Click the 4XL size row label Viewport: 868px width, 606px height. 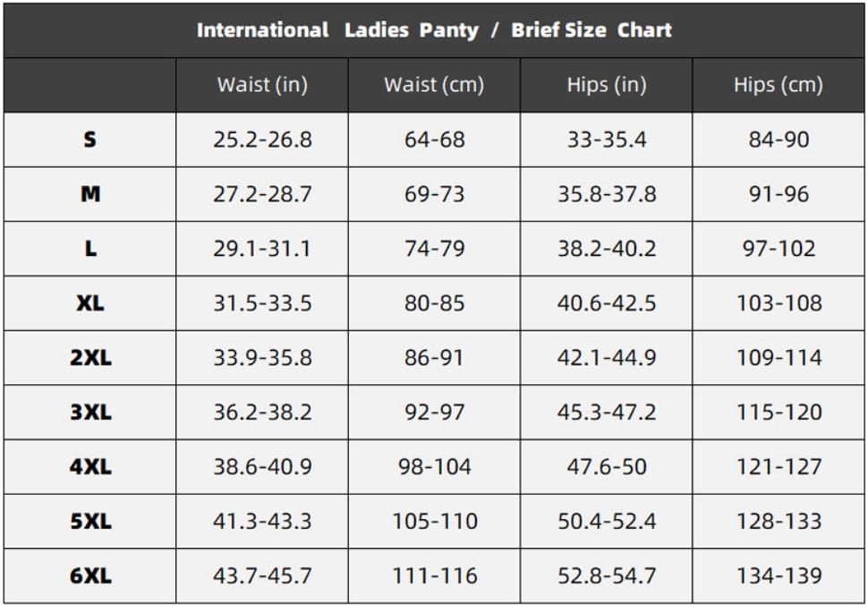tap(90, 466)
